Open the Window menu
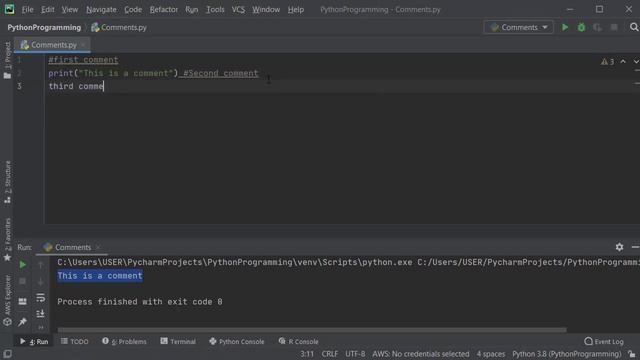Viewport: 640px width, 360px height. point(266,9)
